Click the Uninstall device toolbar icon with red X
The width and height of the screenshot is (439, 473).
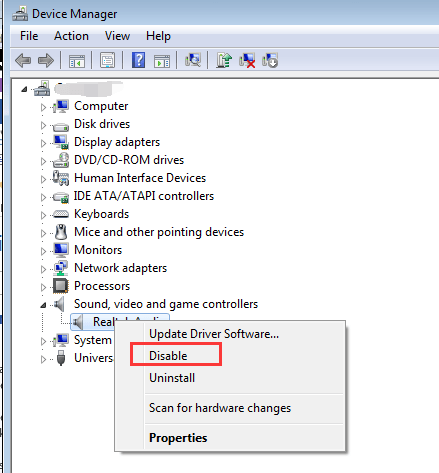tap(247, 60)
